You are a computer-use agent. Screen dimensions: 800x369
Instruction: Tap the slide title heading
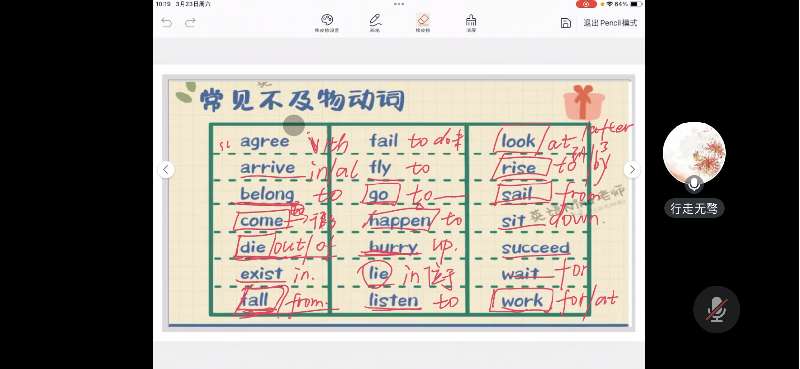pyautogui.click(x=302, y=100)
